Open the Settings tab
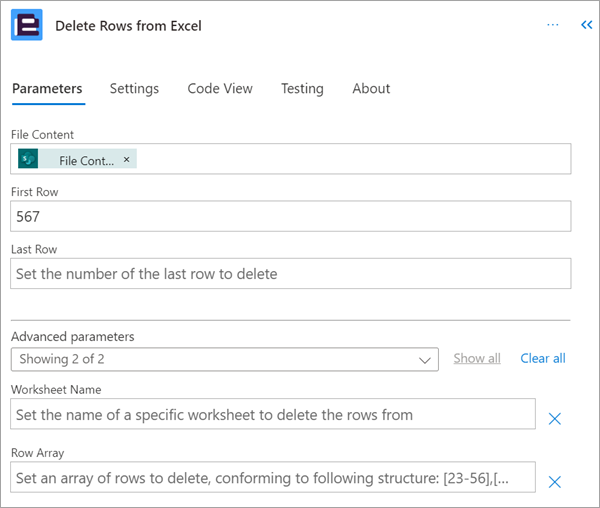 point(134,89)
